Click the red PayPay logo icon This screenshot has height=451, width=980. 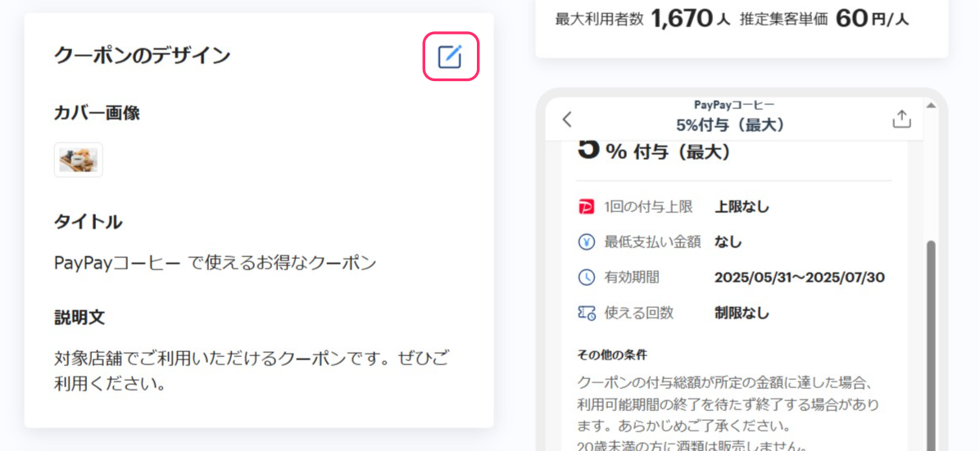[x=586, y=207]
